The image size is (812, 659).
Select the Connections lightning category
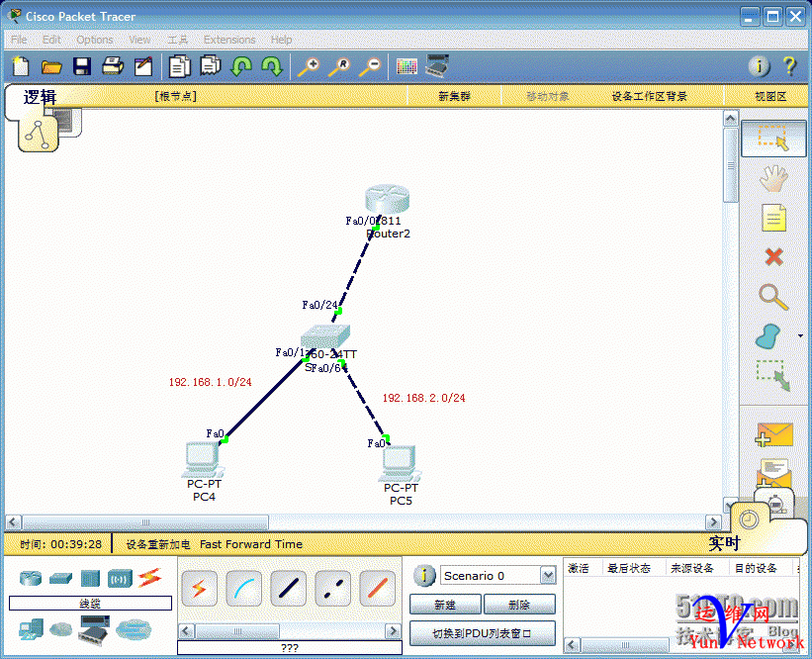click(149, 578)
